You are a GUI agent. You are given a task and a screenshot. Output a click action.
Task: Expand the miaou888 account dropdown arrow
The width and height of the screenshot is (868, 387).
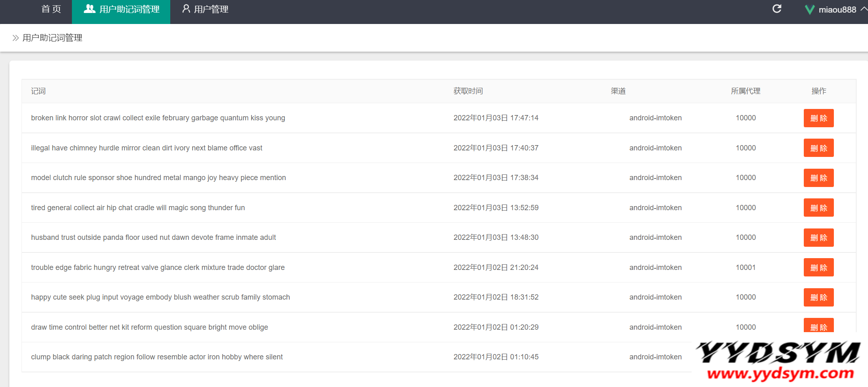coord(864,9)
